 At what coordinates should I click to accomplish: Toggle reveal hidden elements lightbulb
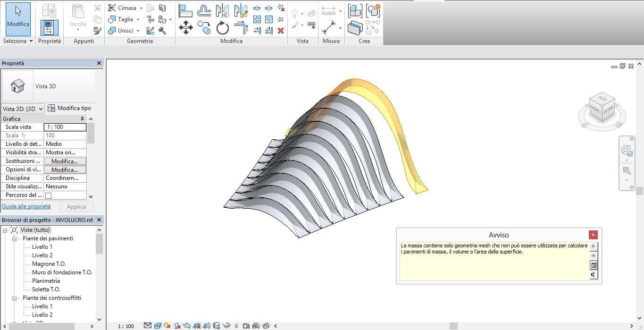[x=236, y=326]
